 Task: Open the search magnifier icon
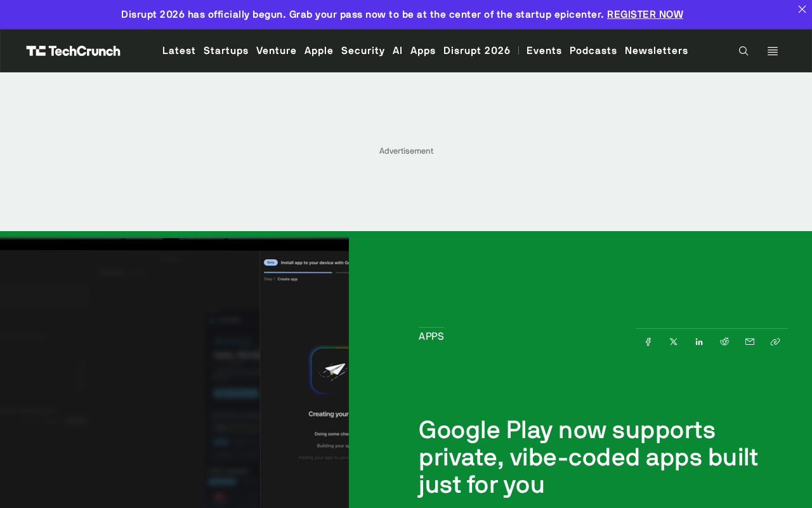click(x=743, y=51)
